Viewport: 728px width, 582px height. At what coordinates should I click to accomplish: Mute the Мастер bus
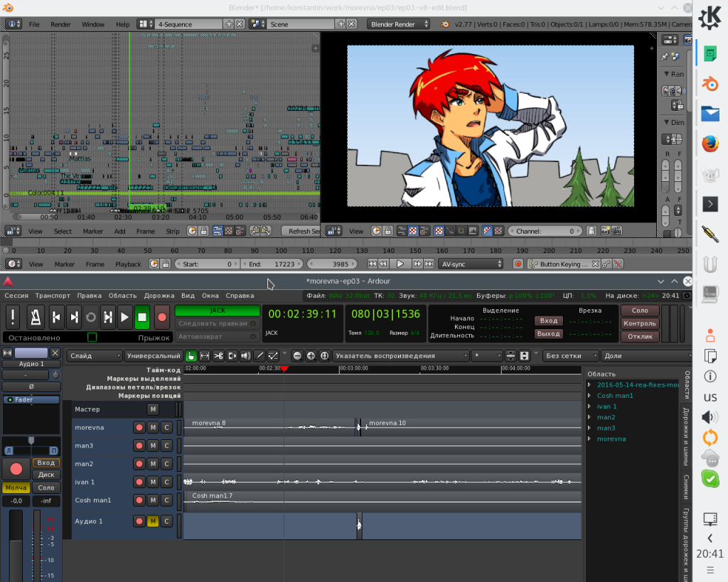[153, 409]
